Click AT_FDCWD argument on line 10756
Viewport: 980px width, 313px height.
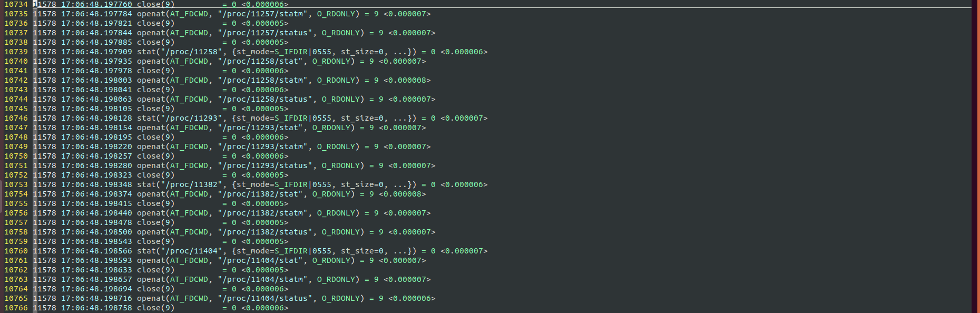189,213
